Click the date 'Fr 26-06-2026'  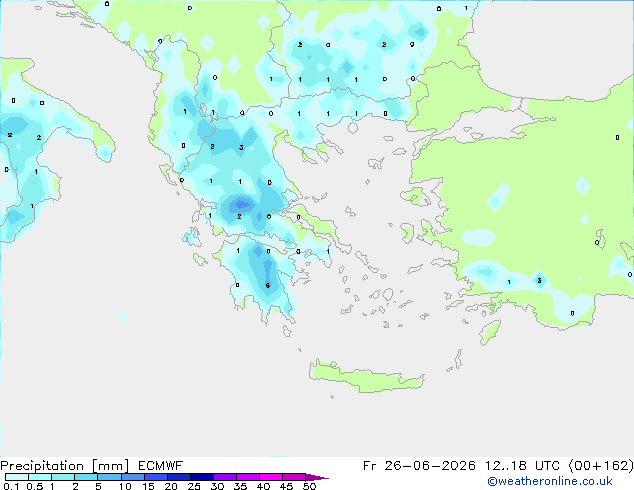pyautogui.click(x=419, y=466)
